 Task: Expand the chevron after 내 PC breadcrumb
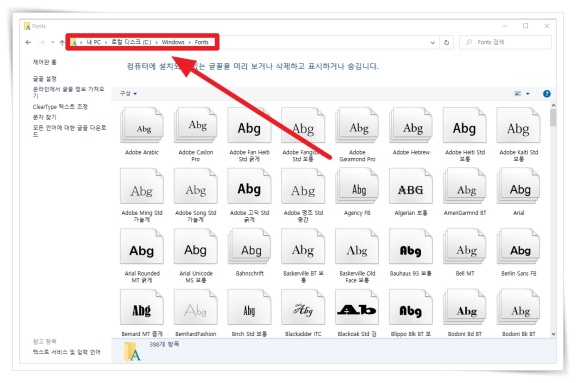click(x=106, y=43)
